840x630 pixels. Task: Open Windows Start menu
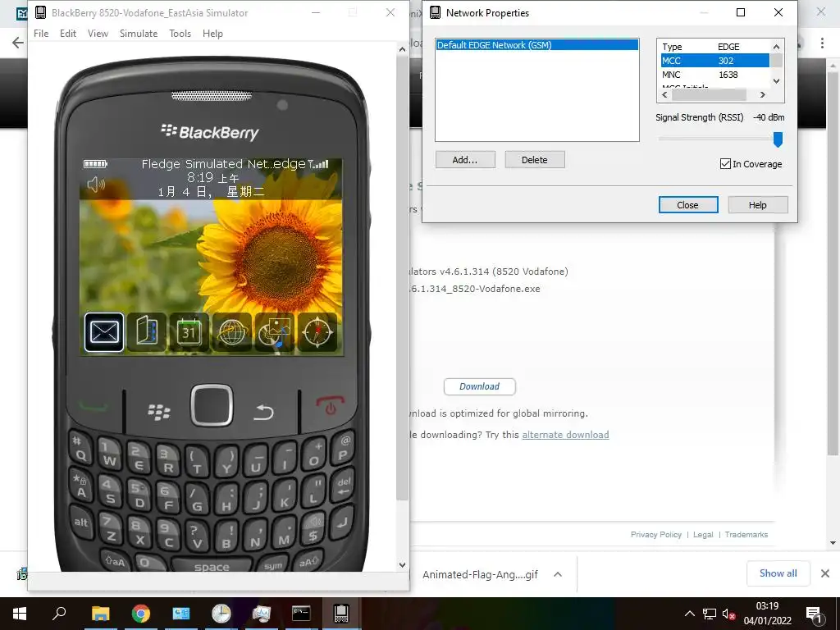click(x=20, y=614)
